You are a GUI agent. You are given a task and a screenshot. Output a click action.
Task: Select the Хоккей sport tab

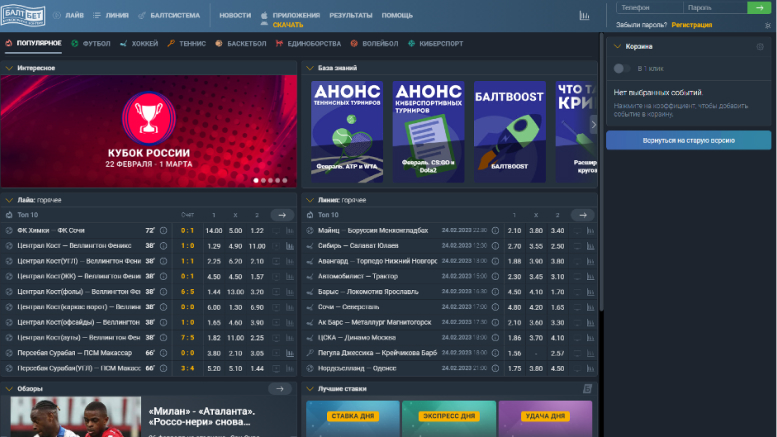(x=138, y=44)
